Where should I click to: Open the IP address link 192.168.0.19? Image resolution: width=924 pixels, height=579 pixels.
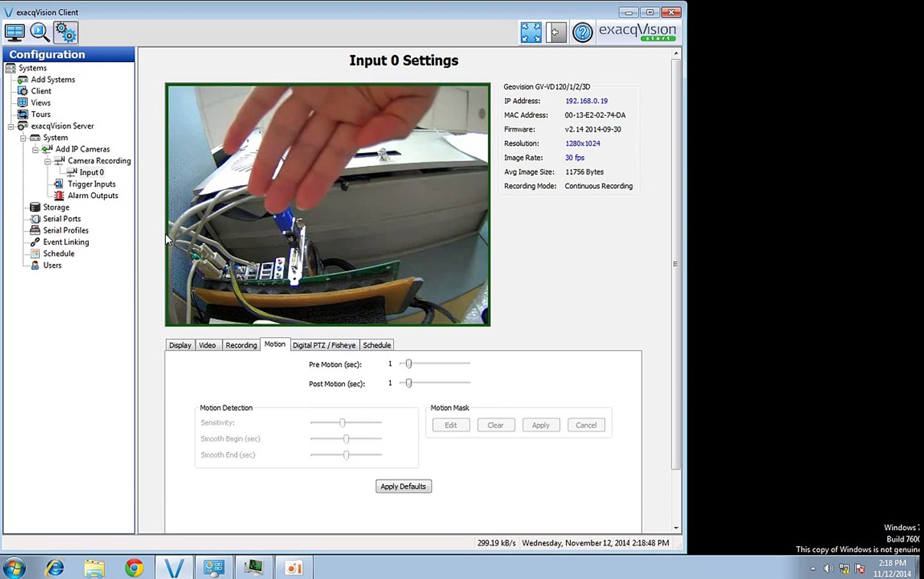pyautogui.click(x=587, y=101)
